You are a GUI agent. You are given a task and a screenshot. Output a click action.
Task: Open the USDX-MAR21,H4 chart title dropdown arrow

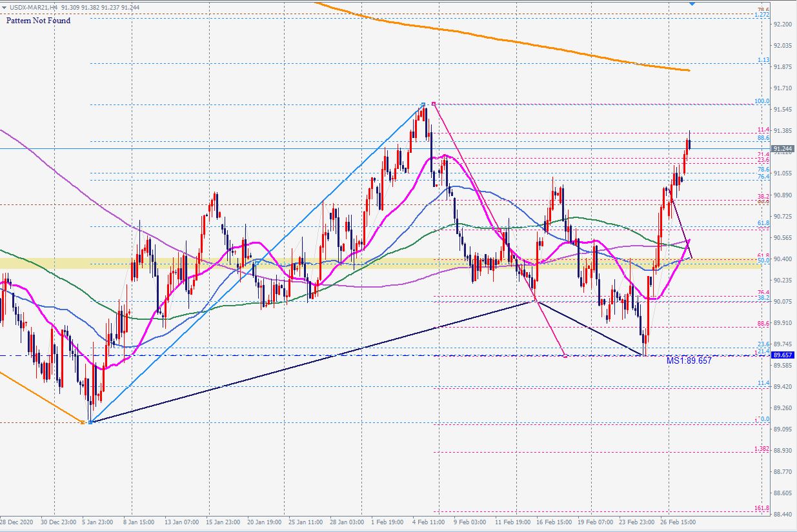click(x=5, y=6)
